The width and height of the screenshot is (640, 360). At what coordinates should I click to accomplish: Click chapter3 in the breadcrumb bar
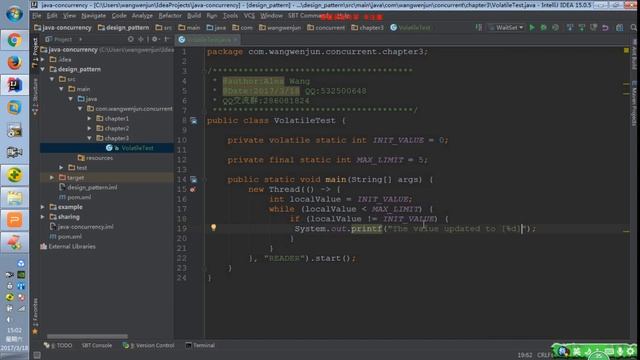point(367,27)
